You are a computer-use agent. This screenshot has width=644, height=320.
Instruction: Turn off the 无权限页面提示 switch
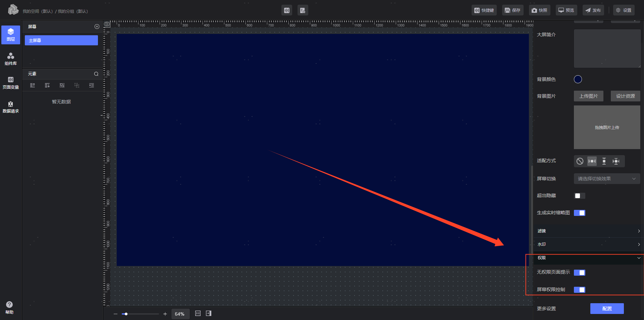click(x=579, y=273)
